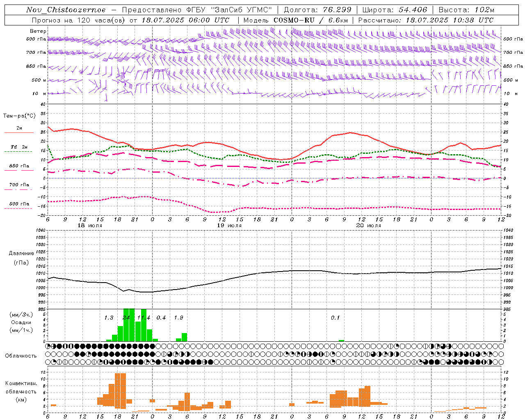Screen dimensions: 525x420
Task: Click the small green precipitation bar below the 0.1 value
Action: click(x=341, y=340)
